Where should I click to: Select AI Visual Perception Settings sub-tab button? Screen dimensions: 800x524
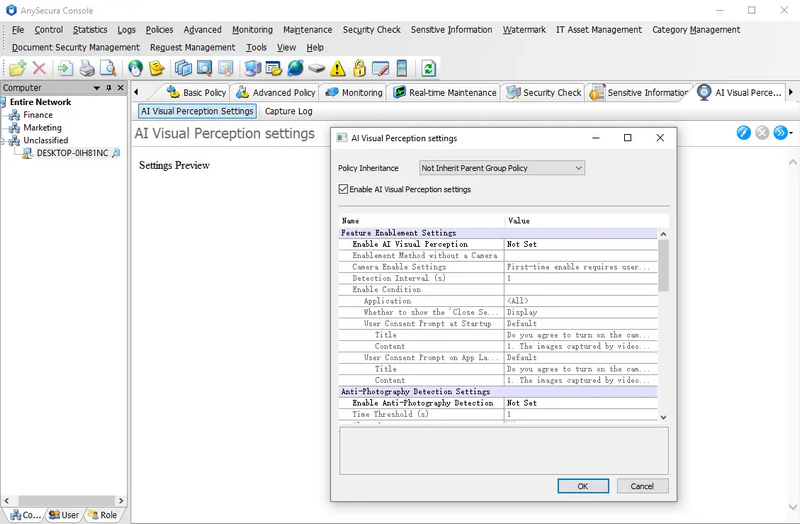[197, 111]
